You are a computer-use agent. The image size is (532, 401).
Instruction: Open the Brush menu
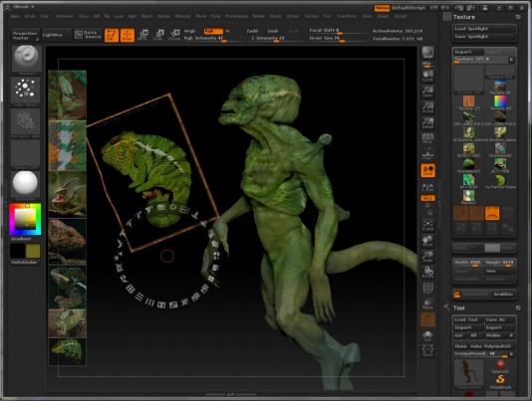click(x=30, y=16)
